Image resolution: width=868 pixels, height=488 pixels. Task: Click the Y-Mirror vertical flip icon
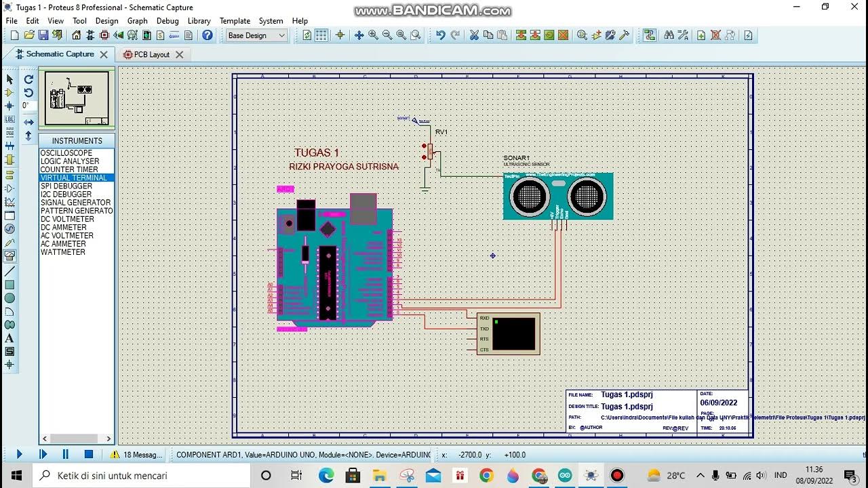pos(28,136)
